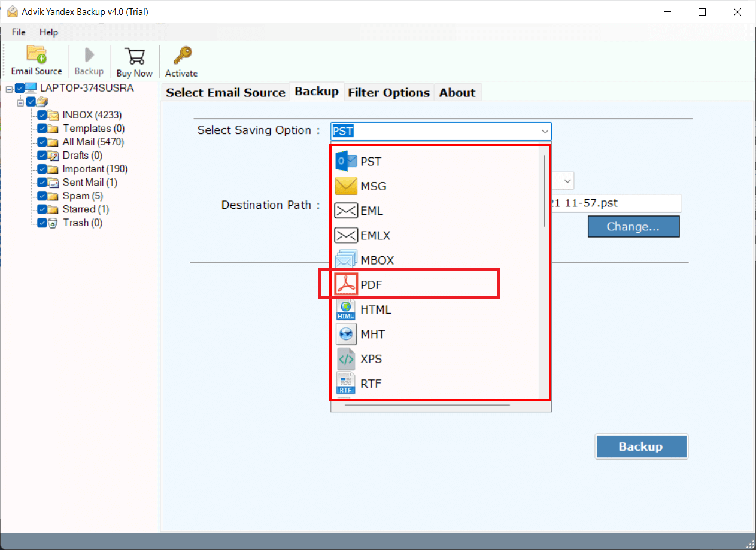This screenshot has height=550, width=756.
Task: Click the blue Backup button
Action: pos(640,446)
